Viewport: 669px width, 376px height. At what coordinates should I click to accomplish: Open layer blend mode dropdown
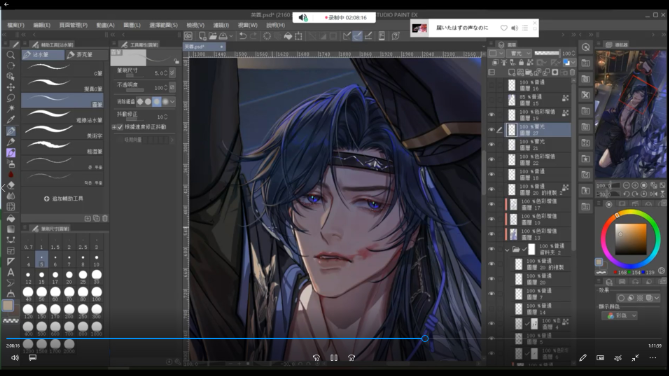click(519, 53)
